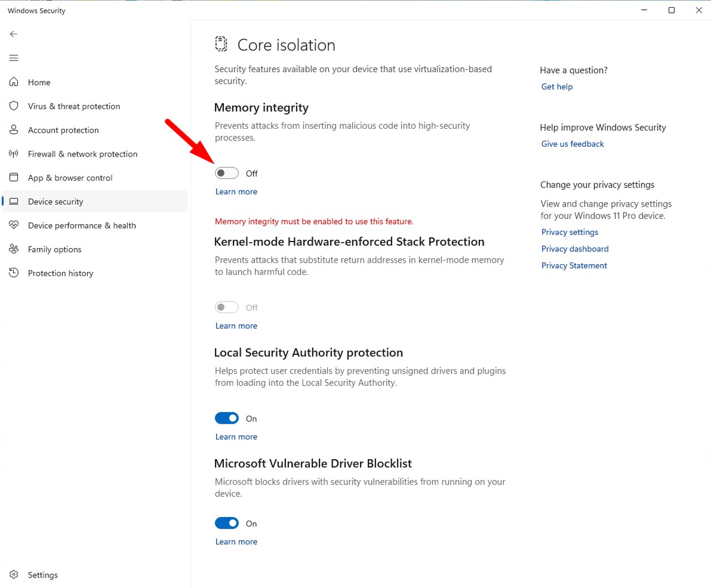View Protection history

pyautogui.click(x=95, y=273)
